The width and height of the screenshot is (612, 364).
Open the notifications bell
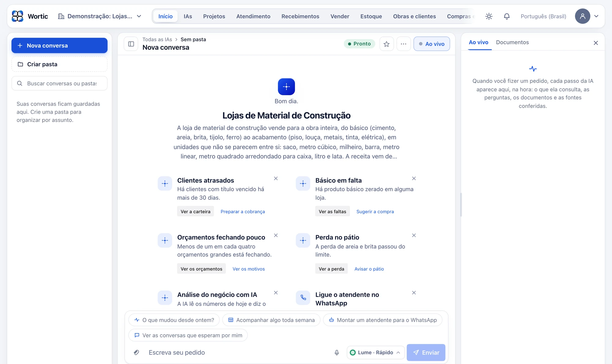507,16
